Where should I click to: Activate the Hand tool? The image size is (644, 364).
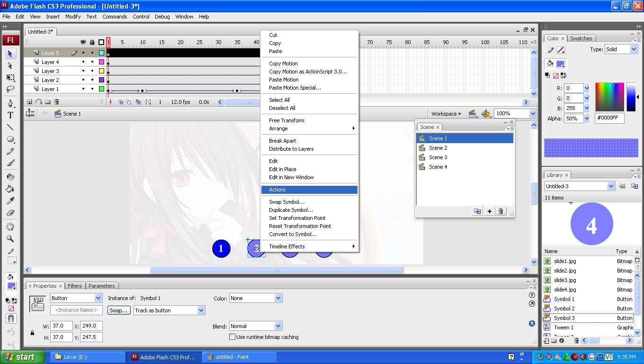click(x=10, y=227)
